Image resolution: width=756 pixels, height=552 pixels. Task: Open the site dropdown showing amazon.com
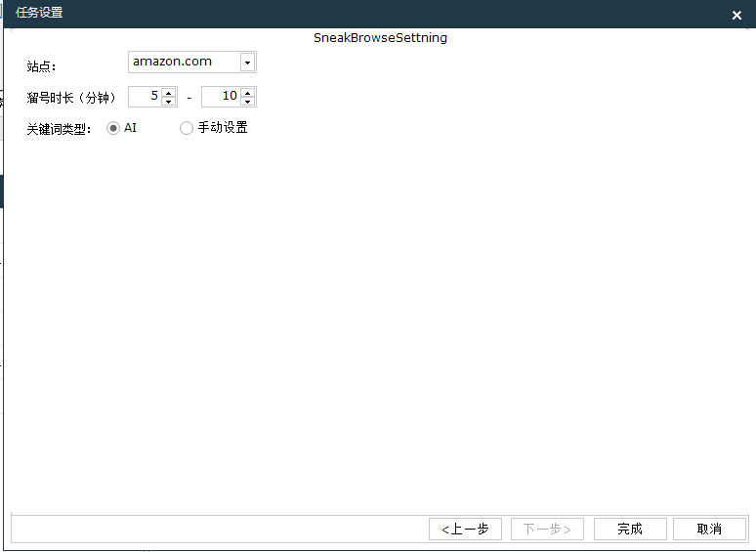click(247, 63)
